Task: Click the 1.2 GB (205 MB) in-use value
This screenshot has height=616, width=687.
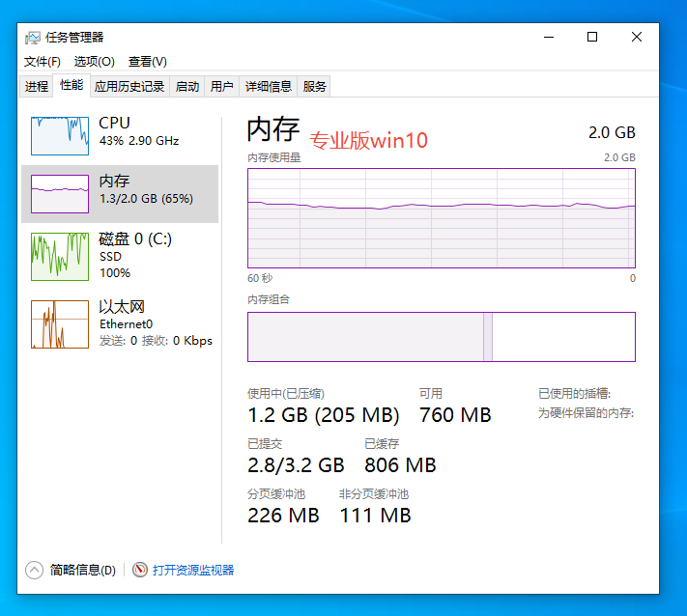Action: point(324,415)
